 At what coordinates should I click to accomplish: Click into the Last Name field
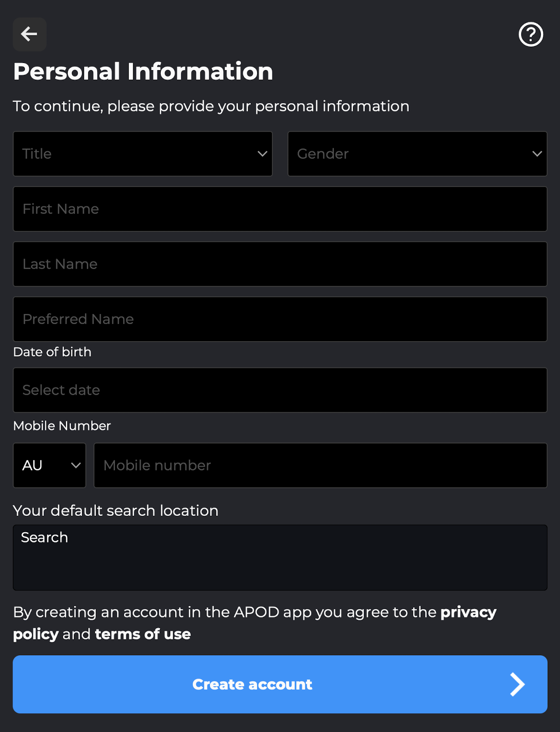(x=280, y=264)
